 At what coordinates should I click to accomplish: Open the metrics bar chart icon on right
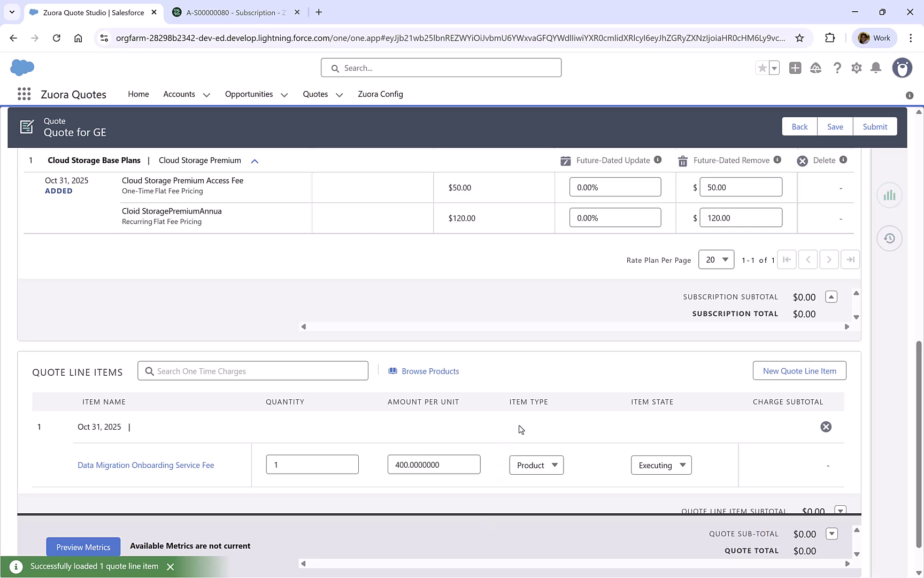[889, 195]
